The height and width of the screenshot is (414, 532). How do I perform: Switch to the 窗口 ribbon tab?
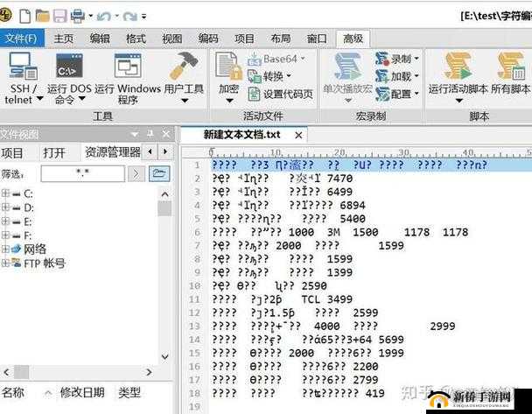coord(317,39)
